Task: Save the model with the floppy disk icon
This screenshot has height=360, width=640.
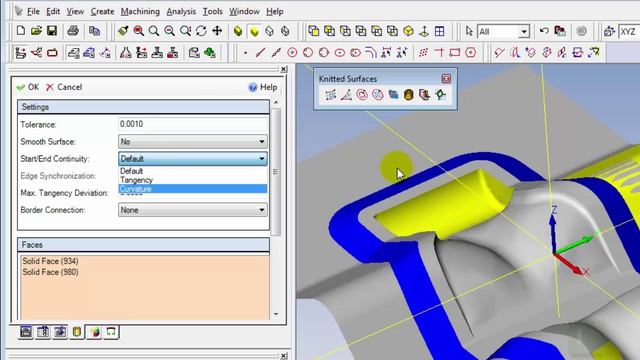Action: pyautogui.click(x=52, y=31)
